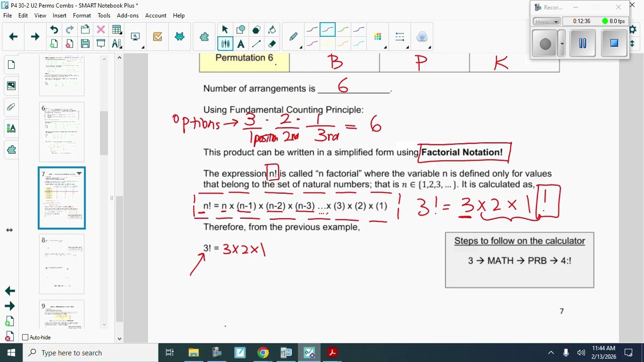Go to next page with forward arrow
This screenshot has height=362, width=644.
click(35, 37)
